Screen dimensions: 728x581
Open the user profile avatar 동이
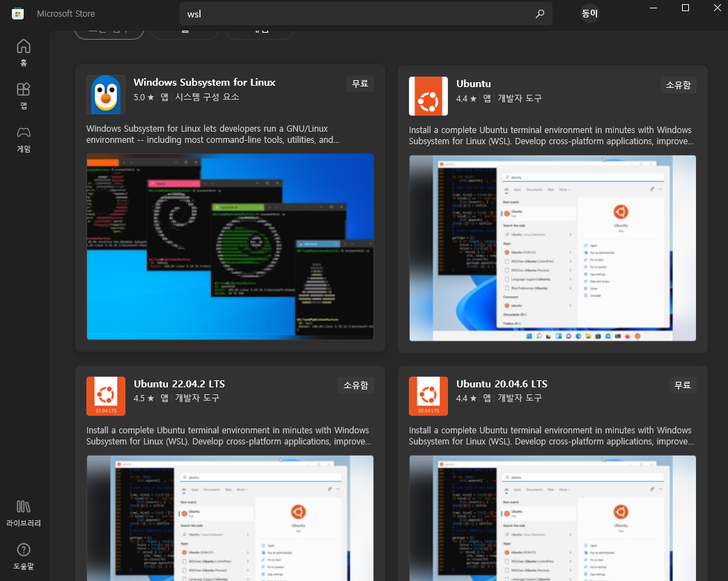tap(589, 13)
